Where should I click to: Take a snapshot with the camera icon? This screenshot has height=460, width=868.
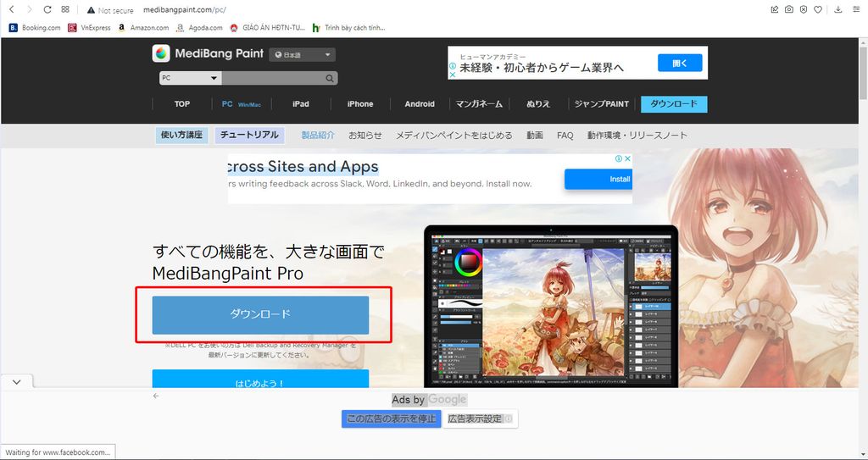pos(789,9)
